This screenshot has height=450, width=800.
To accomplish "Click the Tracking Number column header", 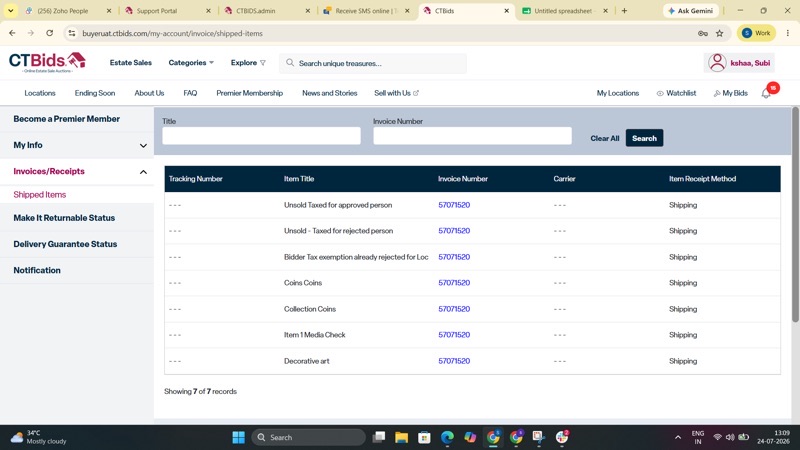I will click(195, 179).
